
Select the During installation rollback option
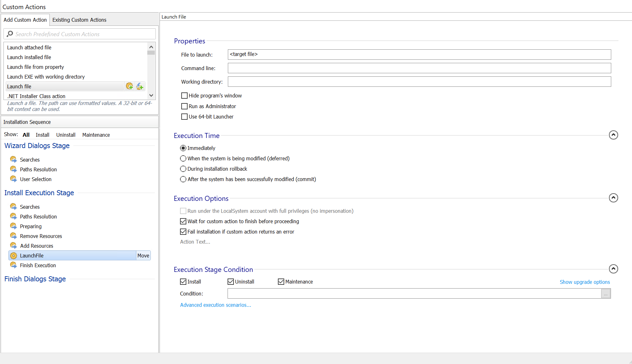[183, 169]
